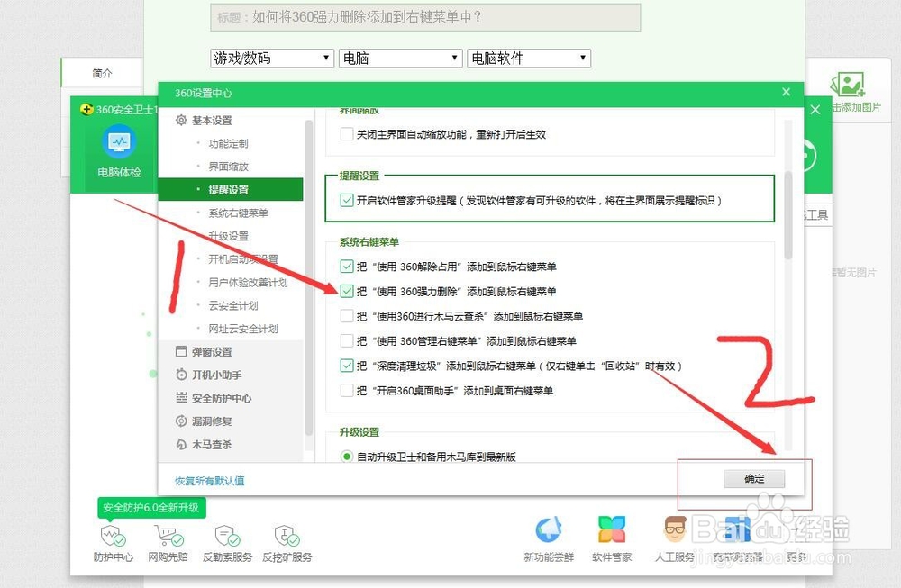Click 恢复所有默认值 link
Viewport: 901px width, 588px height.
point(210,481)
